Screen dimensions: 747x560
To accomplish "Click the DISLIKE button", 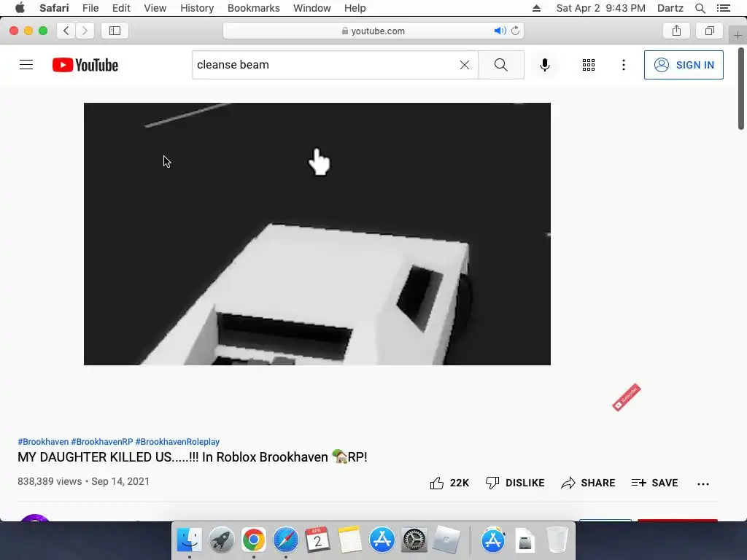I will [x=515, y=483].
